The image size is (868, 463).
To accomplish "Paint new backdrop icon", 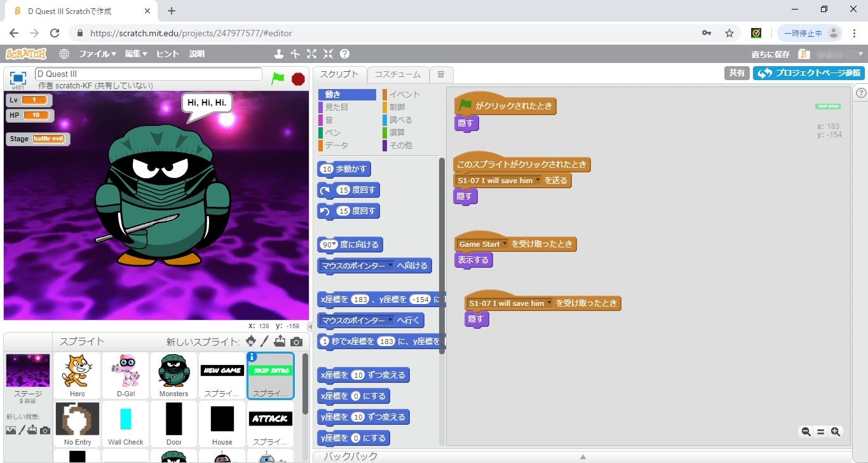I will pyautogui.click(x=22, y=430).
